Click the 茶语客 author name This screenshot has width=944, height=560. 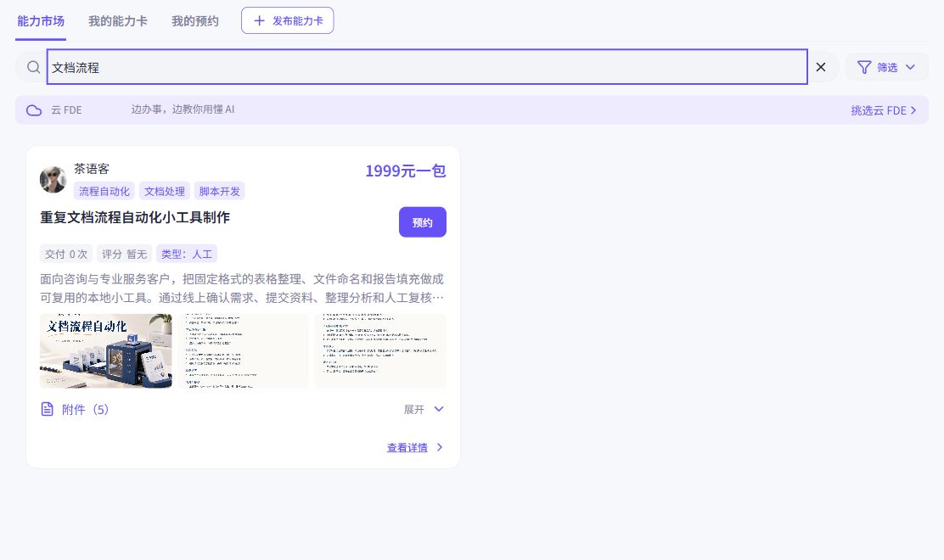92,169
